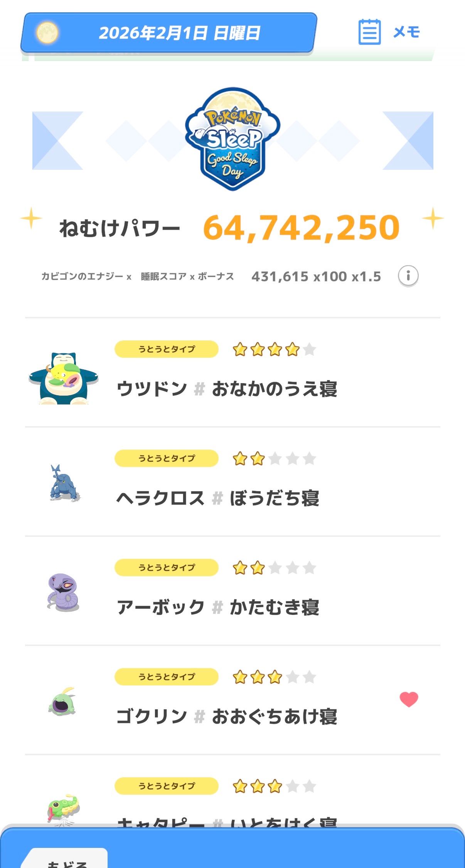The width and height of the screenshot is (465, 868).
Task: Open ヘラクロス ぼうだち寝 entry
Action: click(218, 498)
